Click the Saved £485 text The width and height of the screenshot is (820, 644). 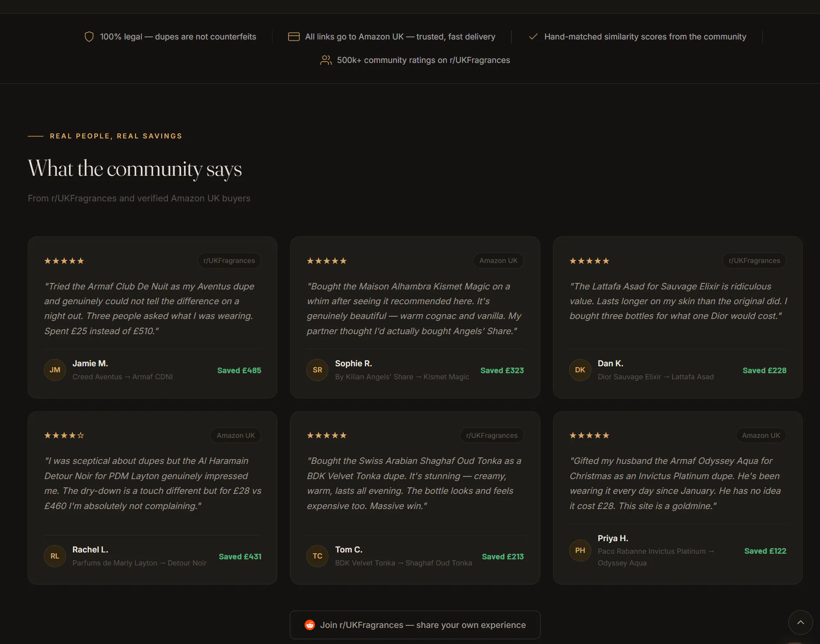point(239,371)
